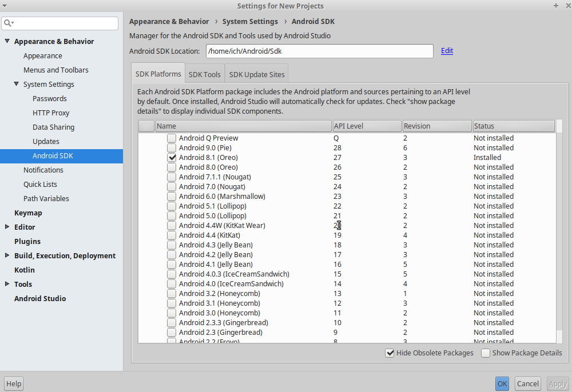Open Path Variables settings page
572x392 pixels.
pyautogui.click(x=46, y=198)
